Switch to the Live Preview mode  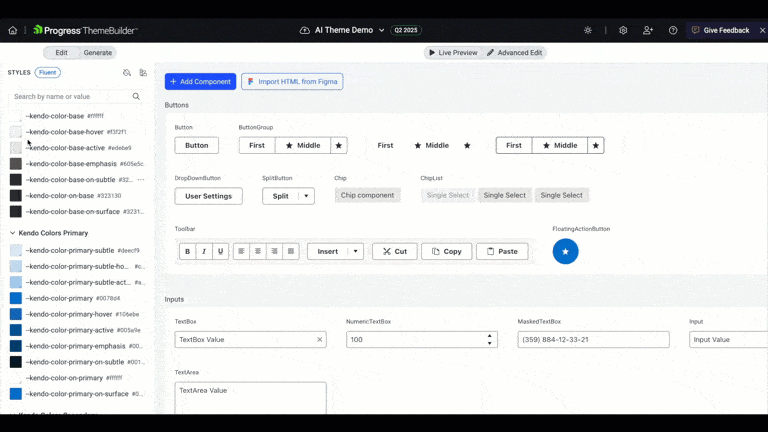click(453, 52)
